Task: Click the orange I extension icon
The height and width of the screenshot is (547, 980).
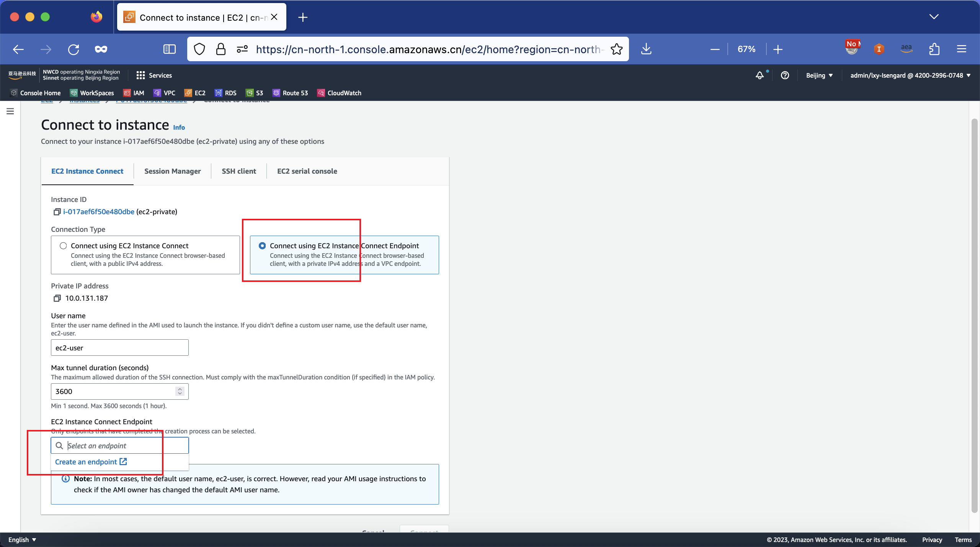Action: pyautogui.click(x=879, y=49)
